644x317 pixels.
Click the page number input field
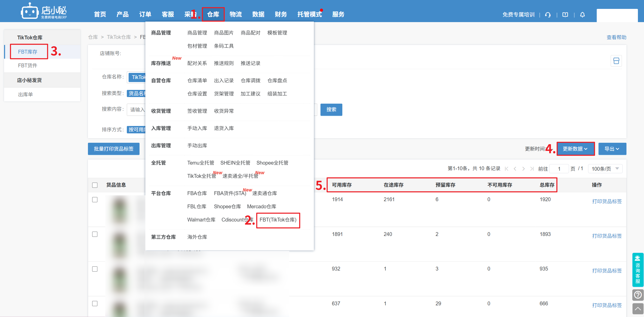coord(559,169)
